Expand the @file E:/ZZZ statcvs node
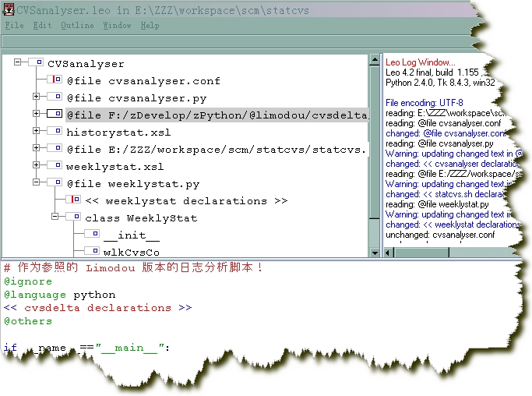The height and width of the screenshot is (396, 532). [x=36, y=148]
